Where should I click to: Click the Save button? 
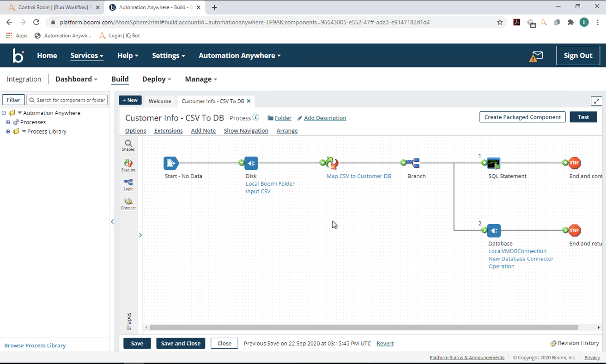pos(137,343)
